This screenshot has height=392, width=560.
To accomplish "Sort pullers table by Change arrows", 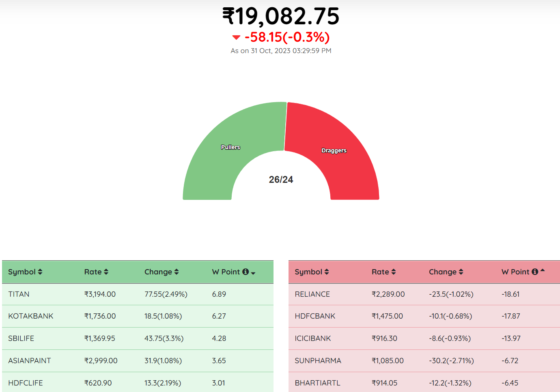I will point(177,272).
